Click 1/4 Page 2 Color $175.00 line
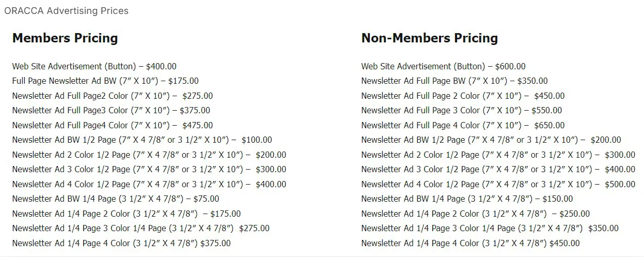644x257 pixels. click(x=126, y=214)
